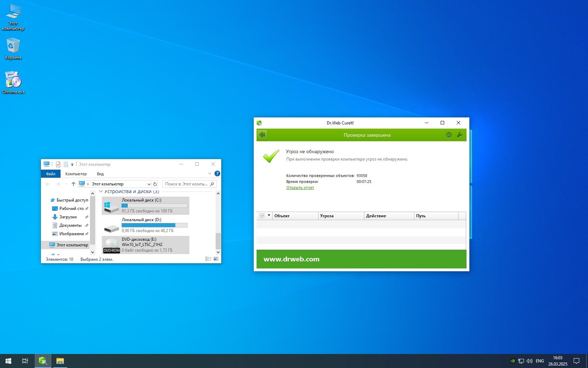Click Properties checkmark icon in Explorer title bar
The image size is (588, 368).
coord(58,164)
